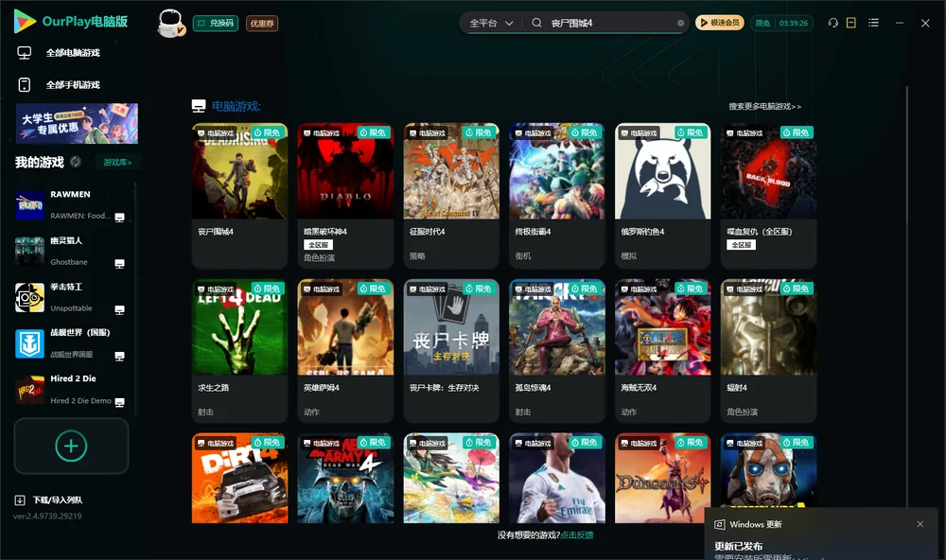Open the 英雄萨姆4 game card
Screen dimensions: 946x560
point(345,351)
